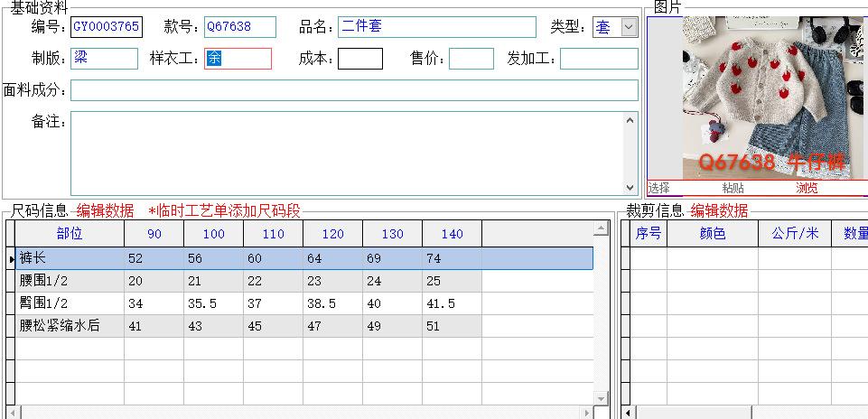868x419 pixels.
Task: Click the 发加工 input field
Action: (599, 59)
